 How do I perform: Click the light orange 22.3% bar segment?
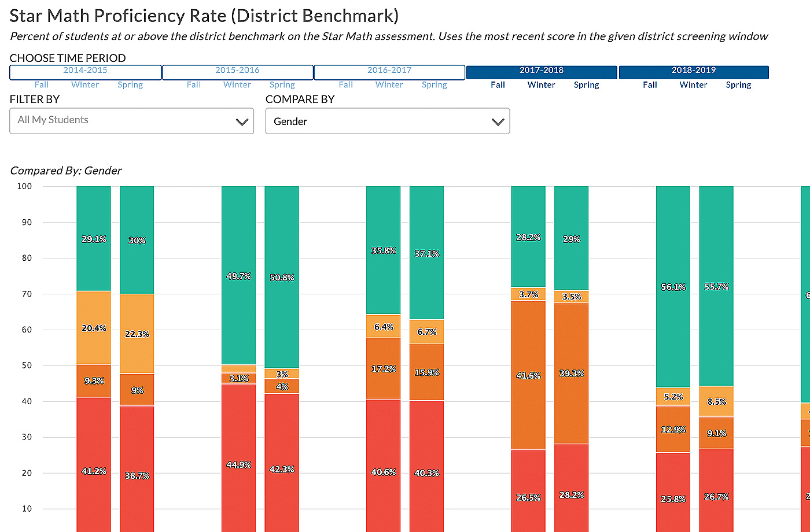(x=137, y=334)
